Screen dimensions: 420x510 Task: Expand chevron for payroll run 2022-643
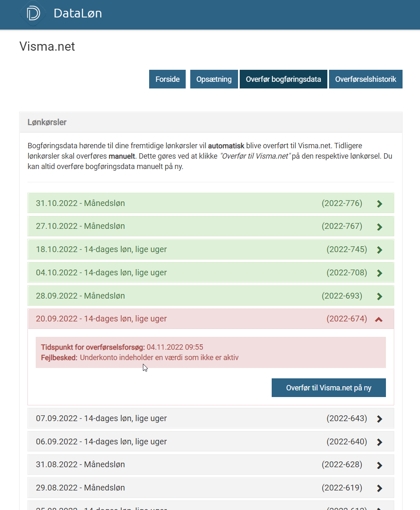pos(379,419)
